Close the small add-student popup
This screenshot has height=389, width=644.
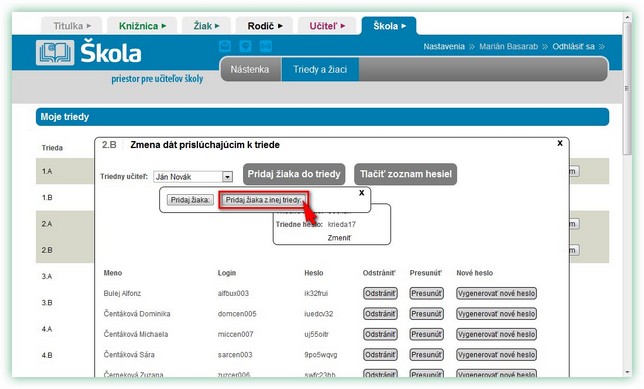coord(361,192)
